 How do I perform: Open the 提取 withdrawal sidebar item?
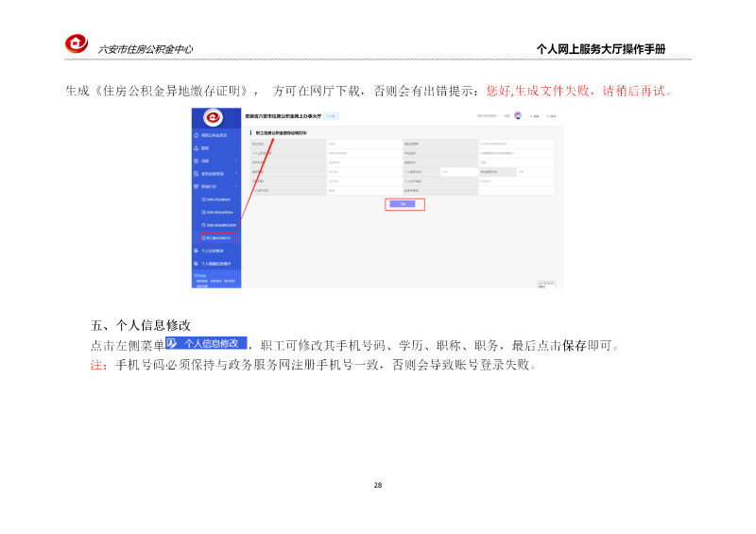tap(216, 148)
